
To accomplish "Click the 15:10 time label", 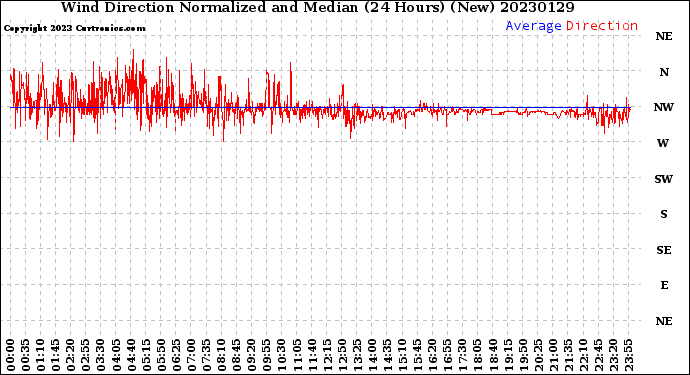I will [402, 355].
